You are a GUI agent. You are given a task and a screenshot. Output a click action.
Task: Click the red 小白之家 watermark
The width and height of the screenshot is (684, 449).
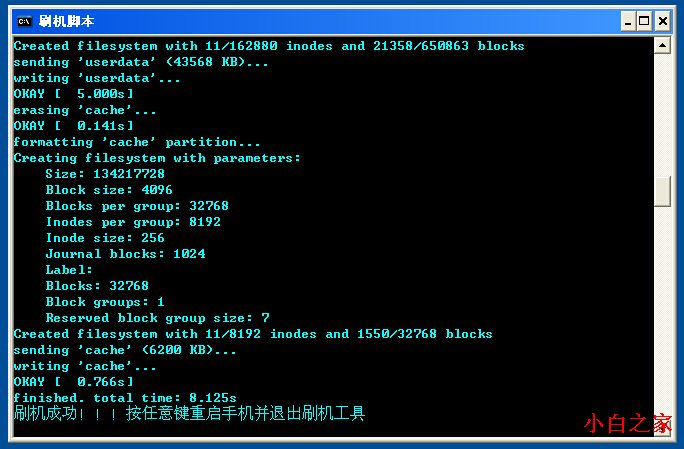tap(627, 424)
